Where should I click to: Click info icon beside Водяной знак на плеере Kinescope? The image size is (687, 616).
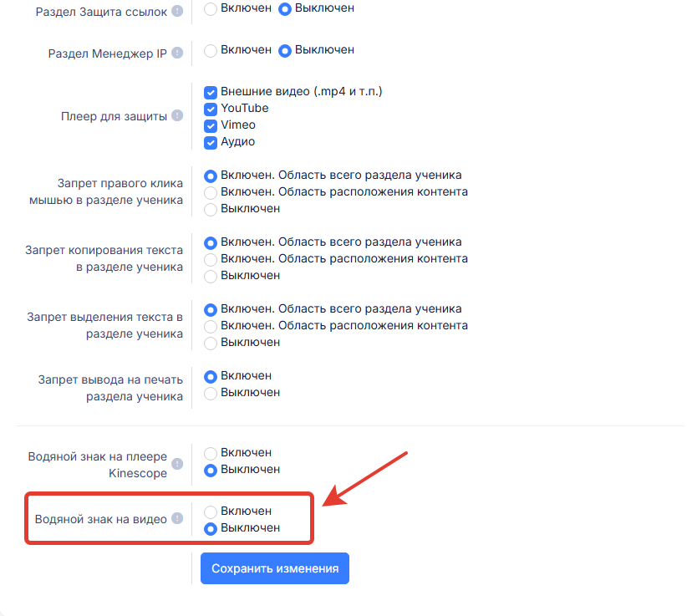point(177,464)
